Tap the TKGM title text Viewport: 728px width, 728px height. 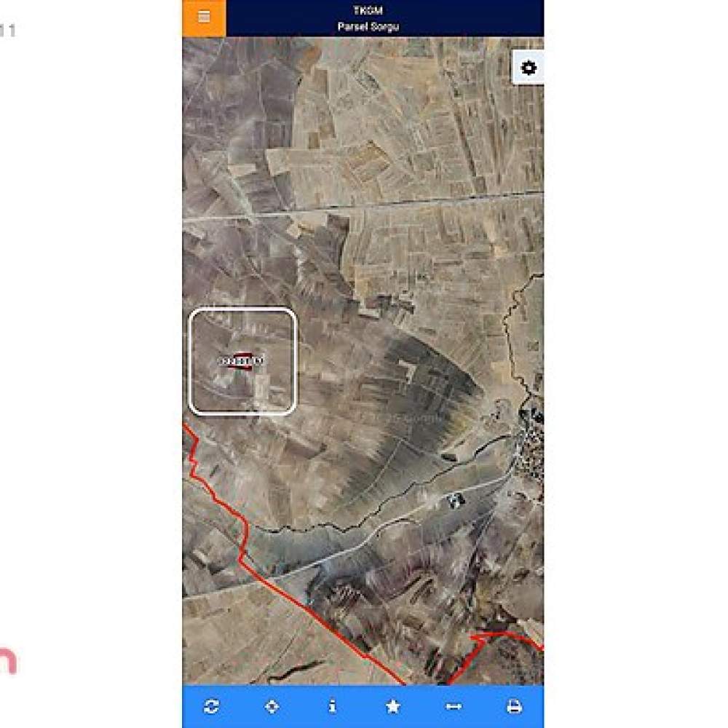tap(368, 10)
